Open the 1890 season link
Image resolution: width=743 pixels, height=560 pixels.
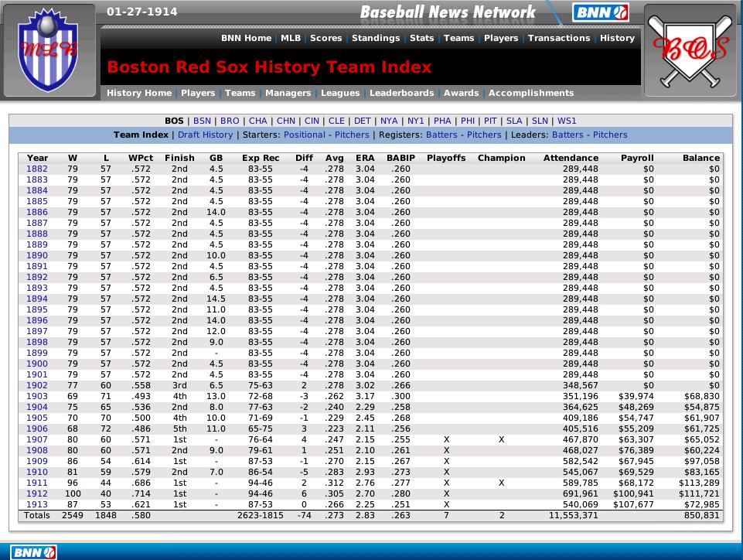37,255
